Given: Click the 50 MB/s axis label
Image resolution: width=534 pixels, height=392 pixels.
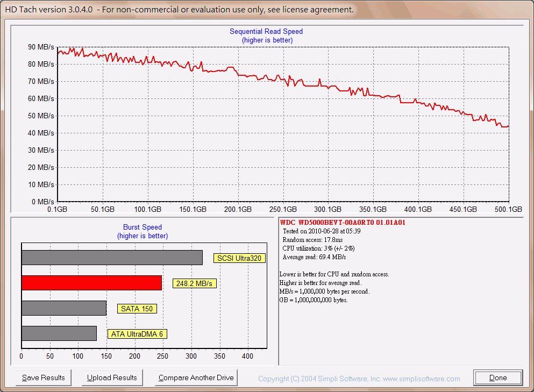Looking at the screenshot, I should (x=41, y=116).
